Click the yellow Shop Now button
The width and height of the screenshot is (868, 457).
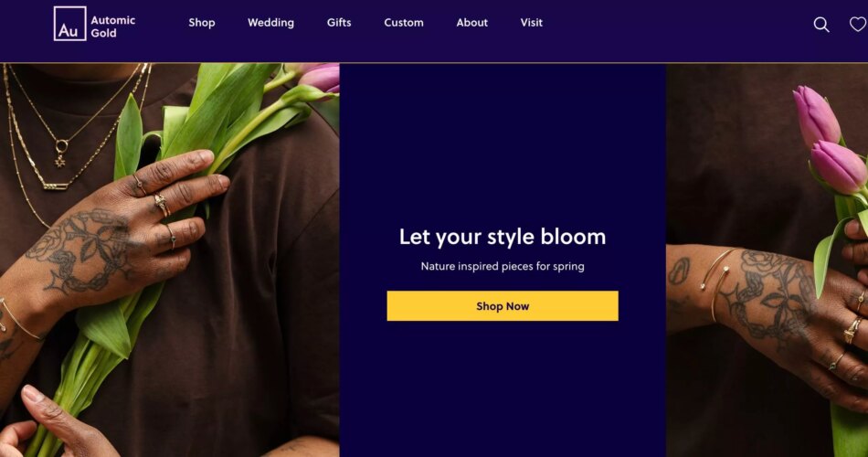[503, 306]
